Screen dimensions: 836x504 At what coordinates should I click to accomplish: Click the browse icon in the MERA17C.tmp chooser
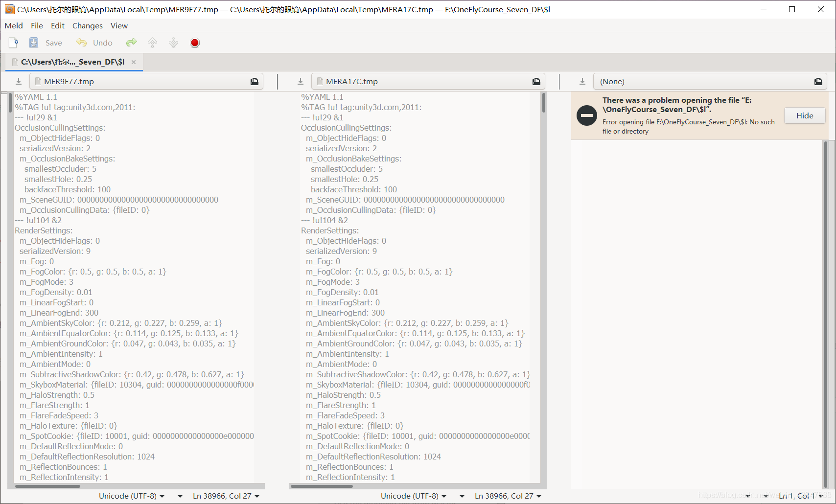(x=536, y=82)
